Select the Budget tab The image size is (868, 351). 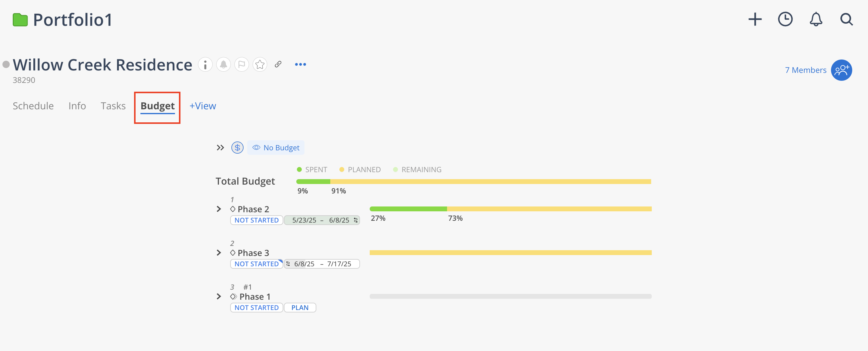point(157,106)
